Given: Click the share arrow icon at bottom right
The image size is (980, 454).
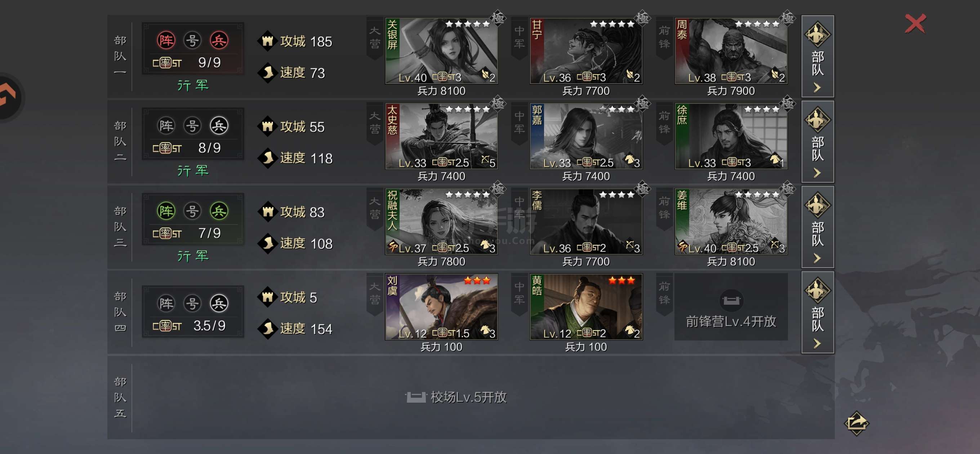Looking at the screenshot, I should coord(856,422).
